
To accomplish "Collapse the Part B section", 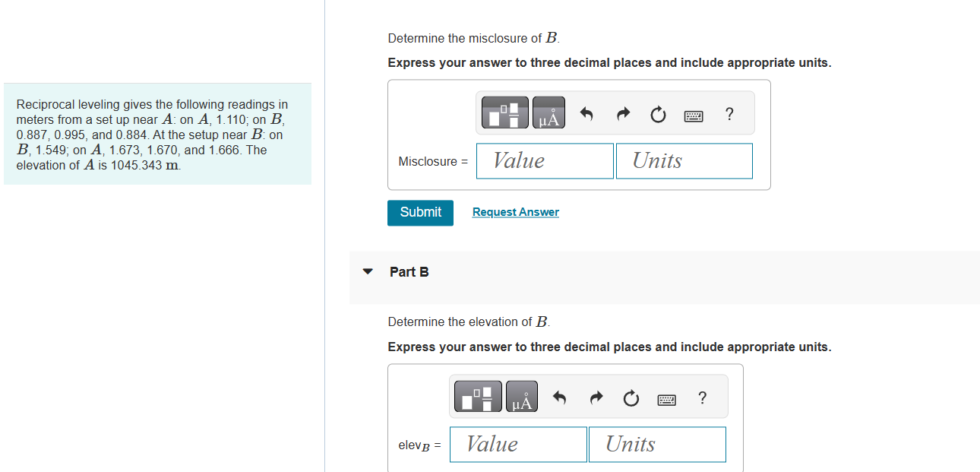I will point(367,271).
